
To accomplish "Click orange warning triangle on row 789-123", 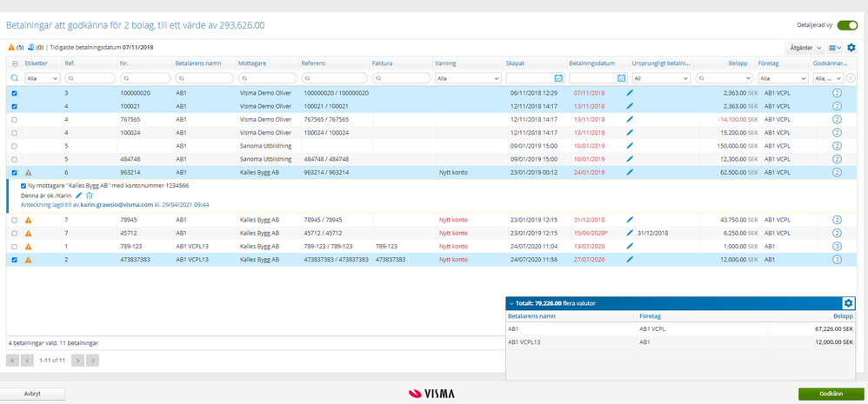I will click(x=28, y=247).
